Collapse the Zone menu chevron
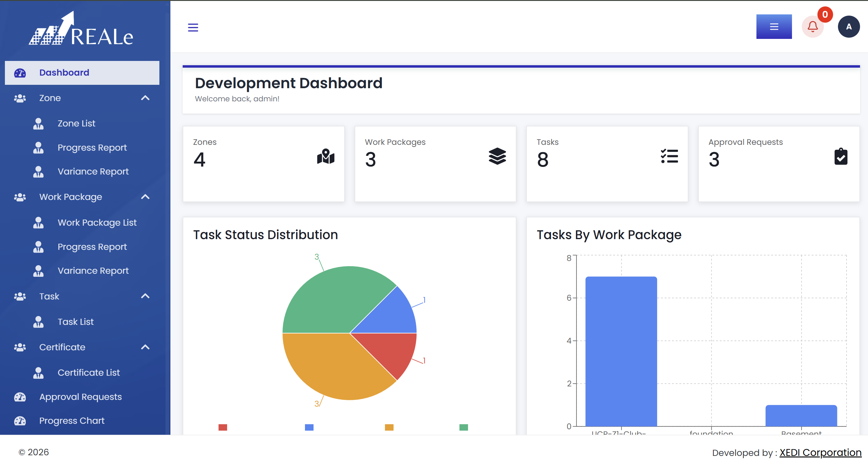This screenshot has width=868, height=466. [145, 98]
